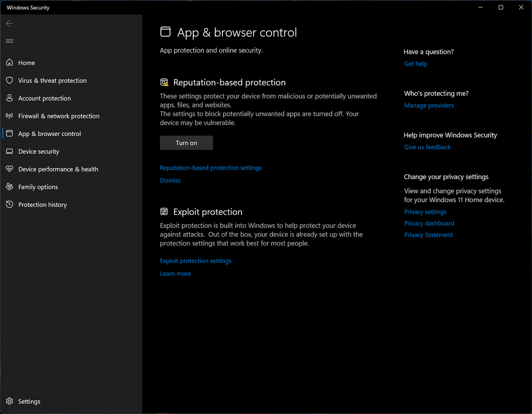Open Privacy settings link
This screenshot has width=532, height=414.
click(425, 212)
